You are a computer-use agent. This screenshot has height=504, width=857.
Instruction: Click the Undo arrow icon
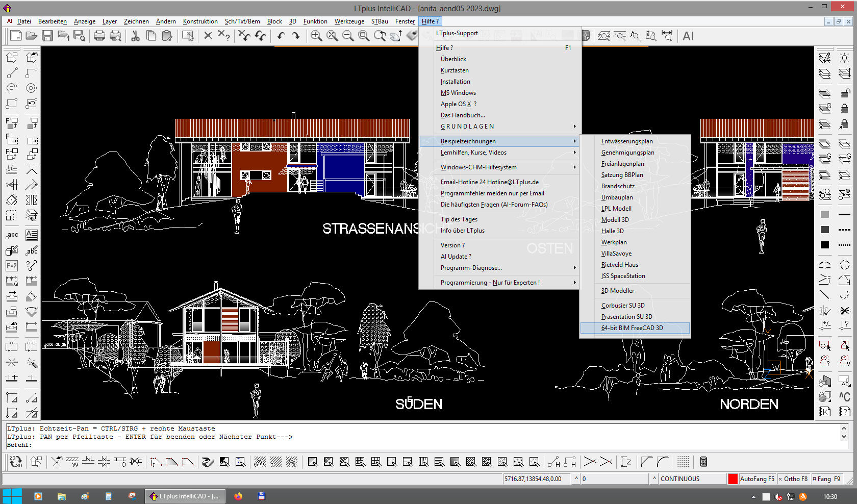click(281, 36)
